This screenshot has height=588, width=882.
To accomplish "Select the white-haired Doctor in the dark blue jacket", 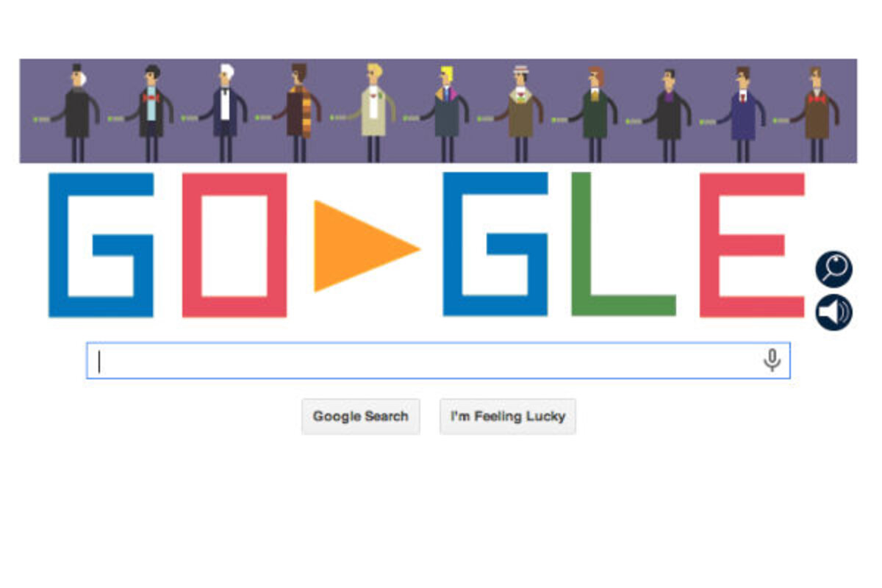I will point(225,112).
